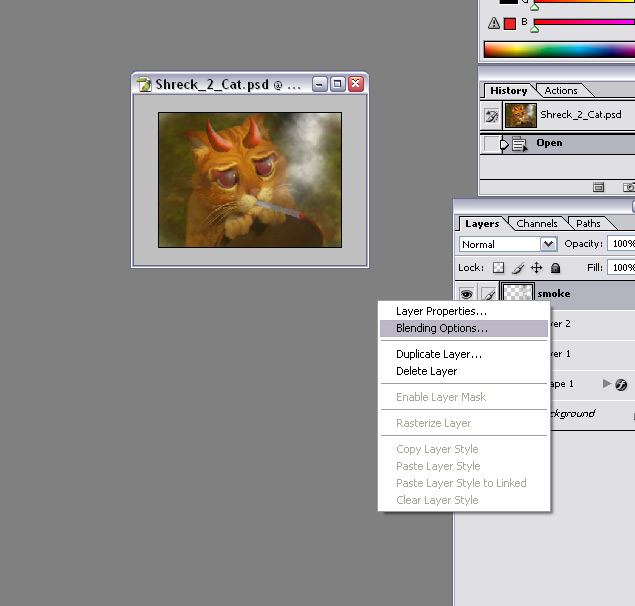
Task: Toggle lock position move-arrows icon
Action: pos(537,268)
